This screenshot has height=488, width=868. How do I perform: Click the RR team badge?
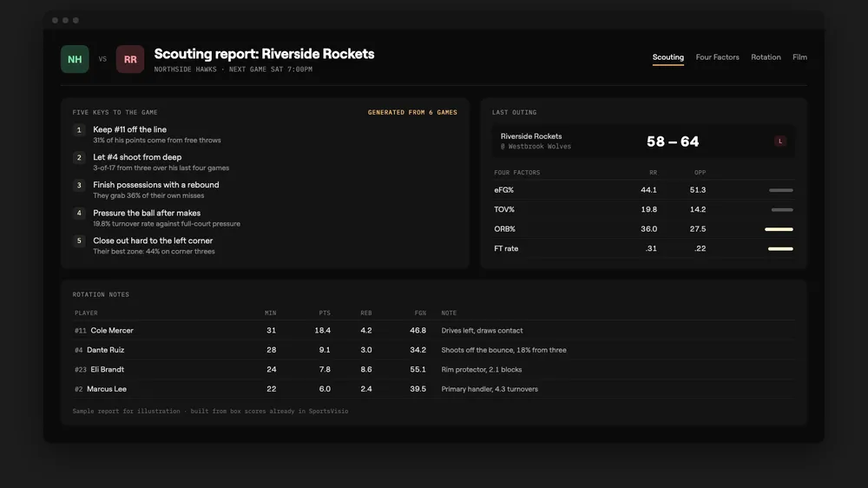pos(130,59)
